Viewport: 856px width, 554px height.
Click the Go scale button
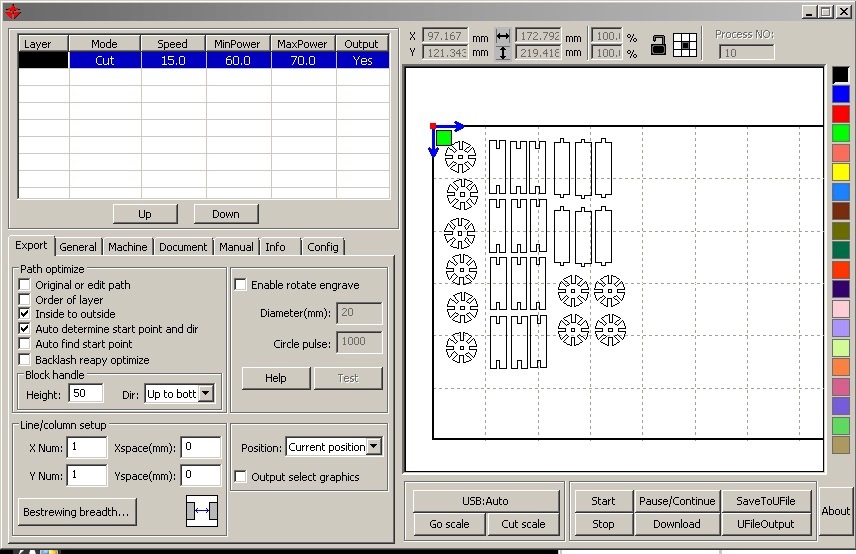point(449,524)
